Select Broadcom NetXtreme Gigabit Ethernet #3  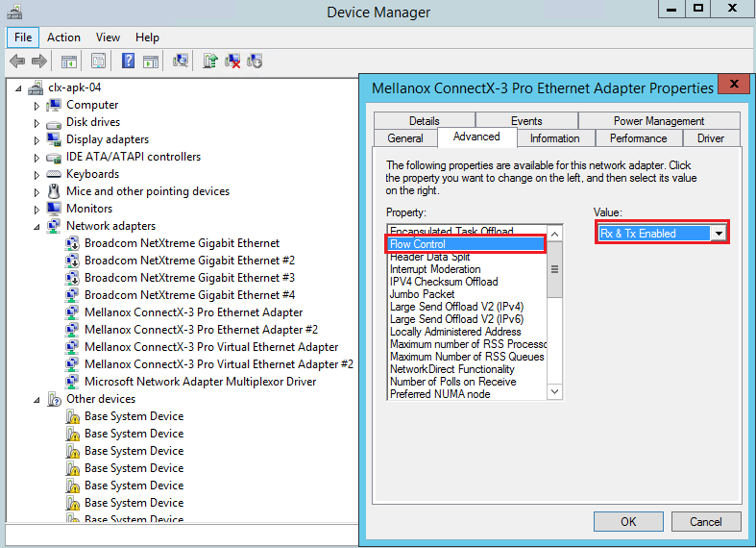click(x=189, y=278)
